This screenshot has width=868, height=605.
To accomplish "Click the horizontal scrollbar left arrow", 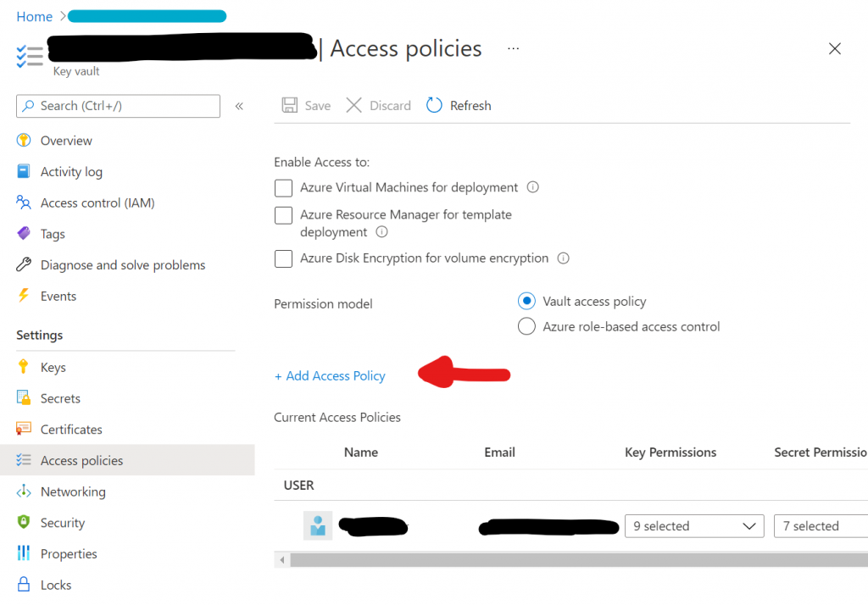I will click(x=282, y=560).
